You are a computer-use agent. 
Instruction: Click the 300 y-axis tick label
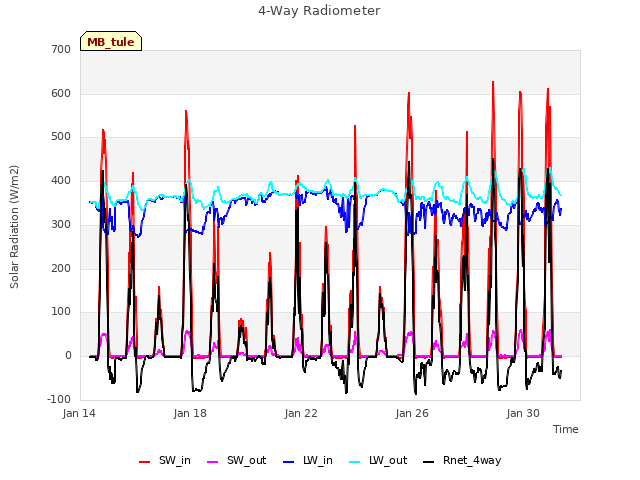[61, 224]
